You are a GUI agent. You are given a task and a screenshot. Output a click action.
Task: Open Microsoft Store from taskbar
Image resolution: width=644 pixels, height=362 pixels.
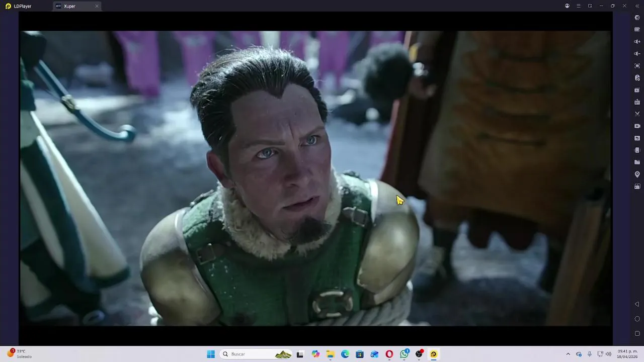coord(360,354)
